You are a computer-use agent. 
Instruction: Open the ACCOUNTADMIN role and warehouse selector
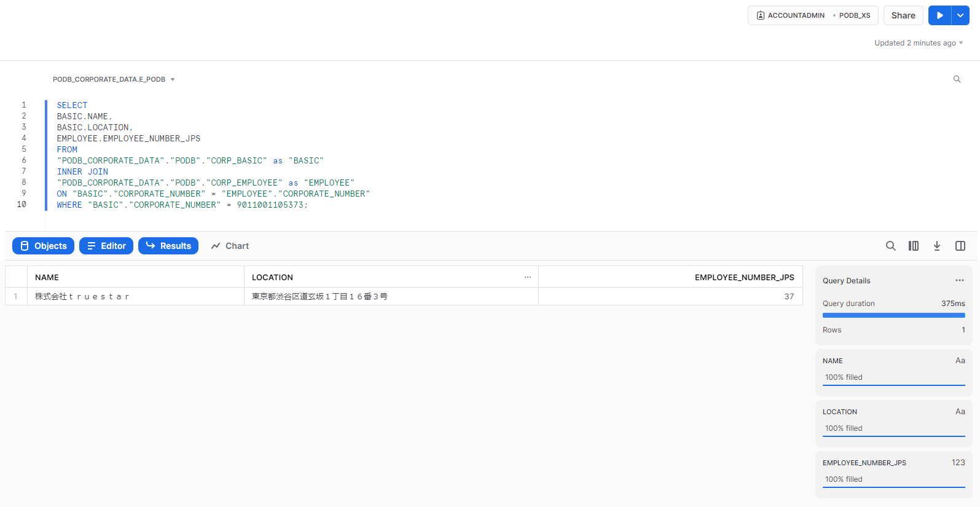coord(812,15)
